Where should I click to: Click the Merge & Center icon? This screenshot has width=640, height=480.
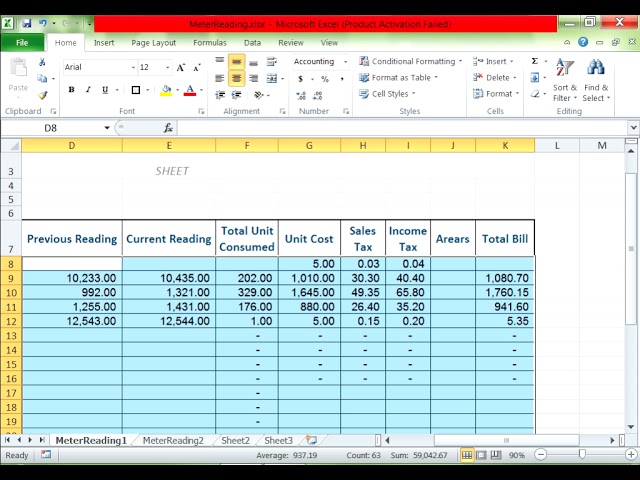[272, 78]
